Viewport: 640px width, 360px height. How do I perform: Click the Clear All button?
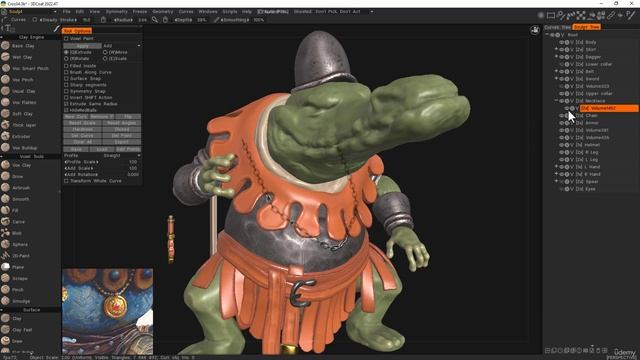82,142
